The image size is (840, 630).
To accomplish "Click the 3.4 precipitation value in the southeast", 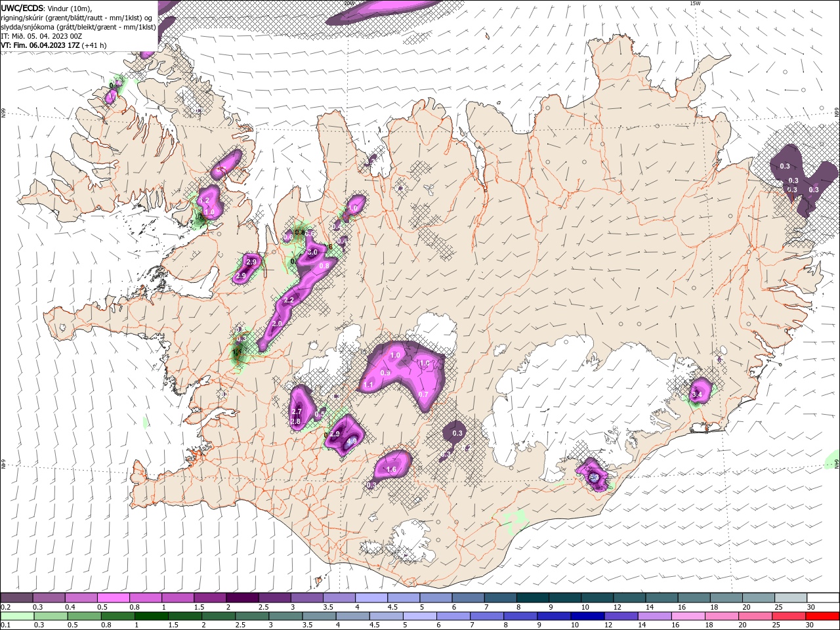I will pos(697,394).
